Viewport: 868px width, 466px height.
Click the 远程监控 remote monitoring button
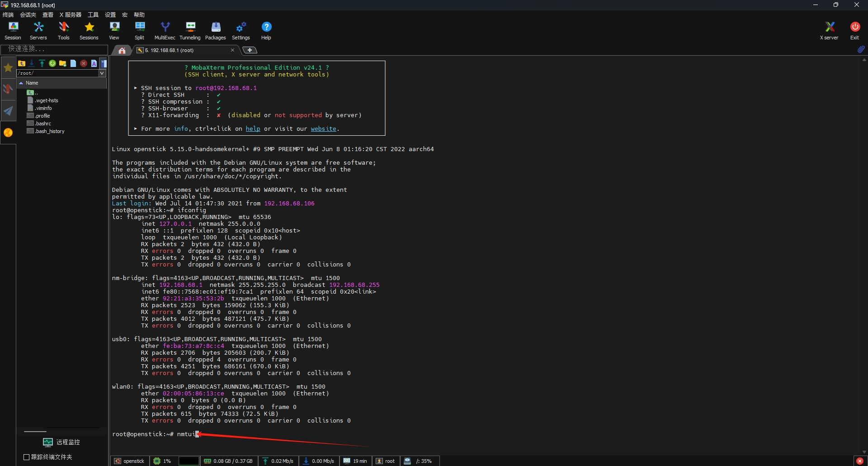coord(61,442)
